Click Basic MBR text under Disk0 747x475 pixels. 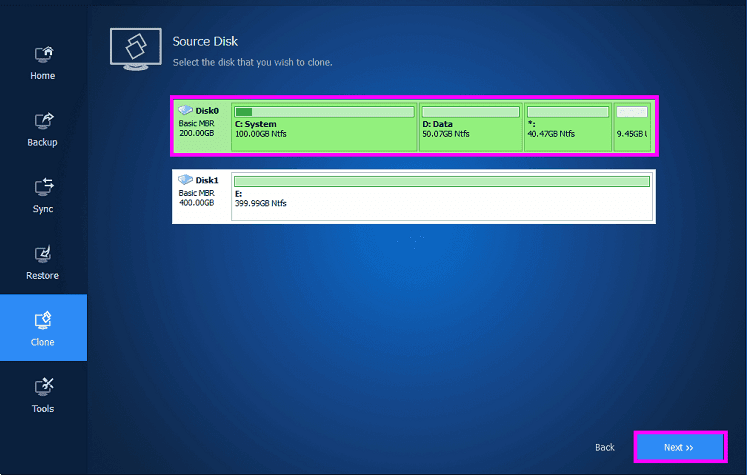pos(196,123)
